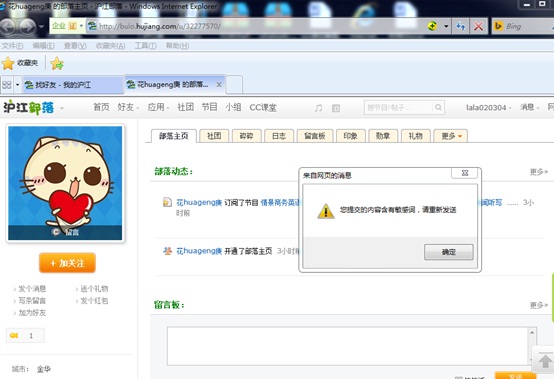Click 发个红包 link under avatar
This screenshot has width=554, height=379.
click(94, 301)
